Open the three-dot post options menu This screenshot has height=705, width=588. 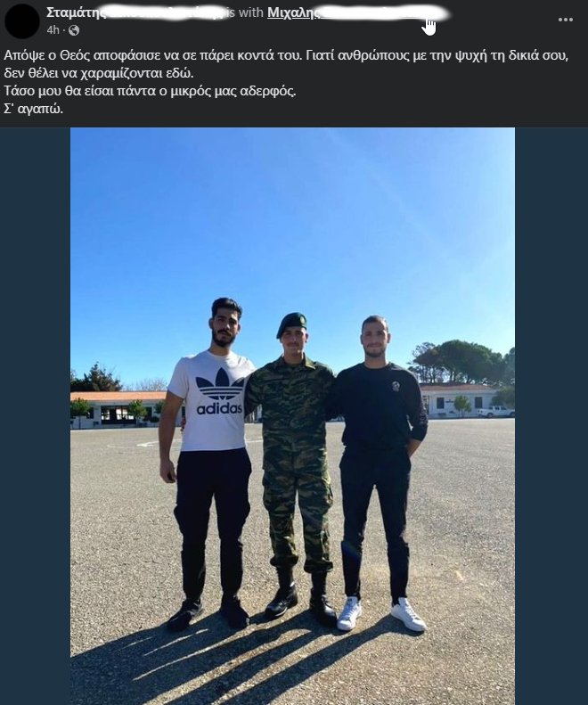[565, 20]
